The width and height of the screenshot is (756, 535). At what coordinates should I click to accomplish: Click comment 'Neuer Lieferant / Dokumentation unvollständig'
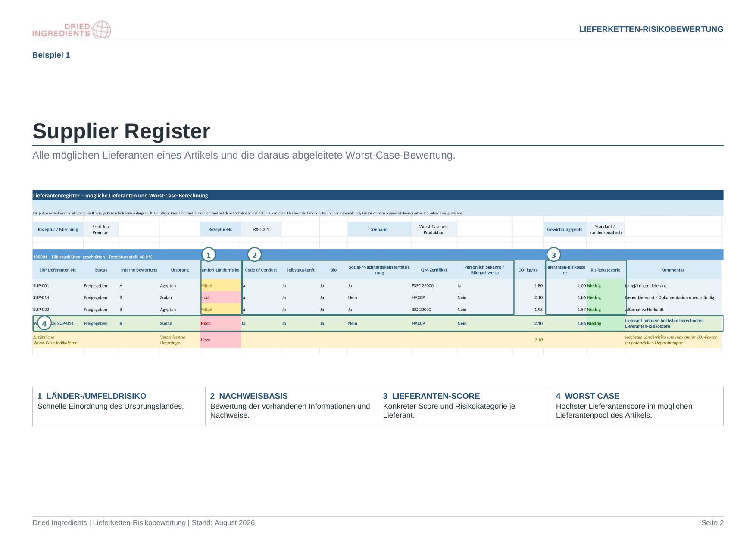pos(670,297)
